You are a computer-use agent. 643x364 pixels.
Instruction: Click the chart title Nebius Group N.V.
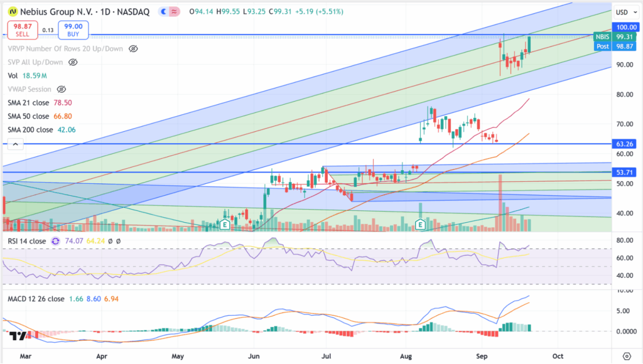pos(56,12)
